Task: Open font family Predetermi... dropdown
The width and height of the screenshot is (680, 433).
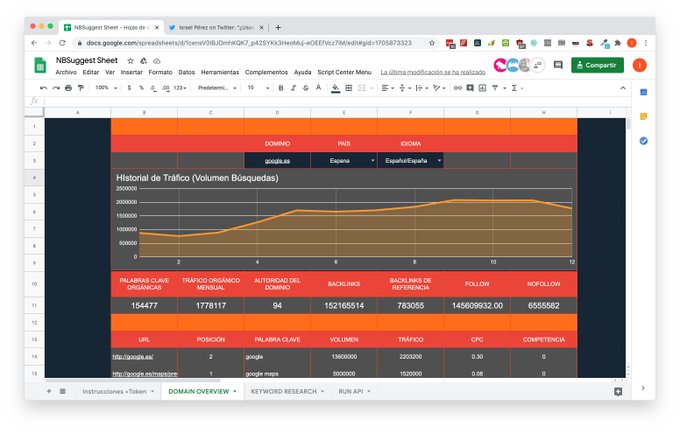Action: (x=217, y=88)
